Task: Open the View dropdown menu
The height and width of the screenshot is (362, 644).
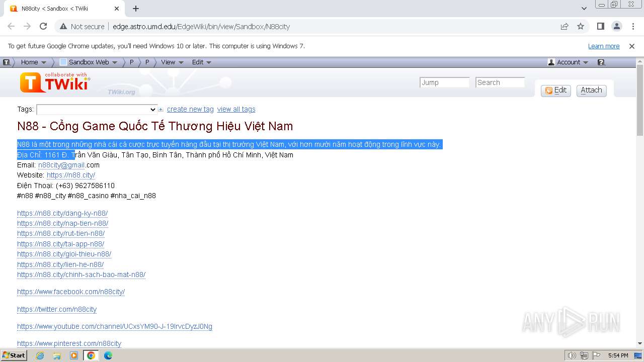Action: tap(172, 62)
